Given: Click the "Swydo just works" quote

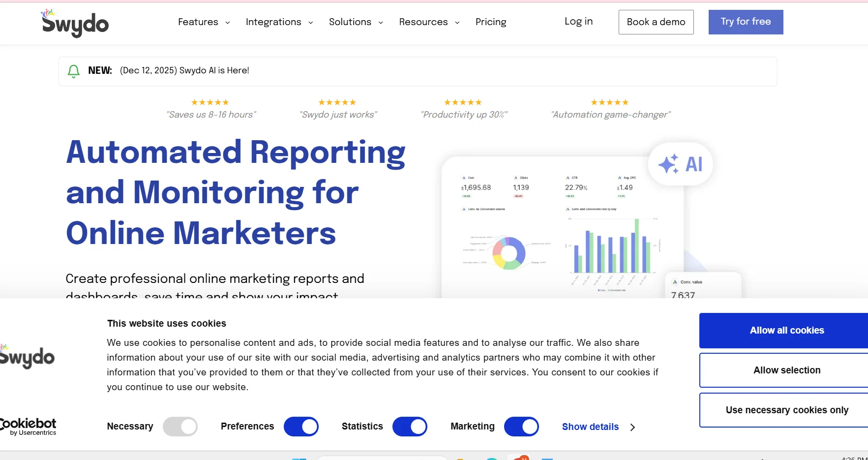Looking at the screenshot, I should coord(338,115).
